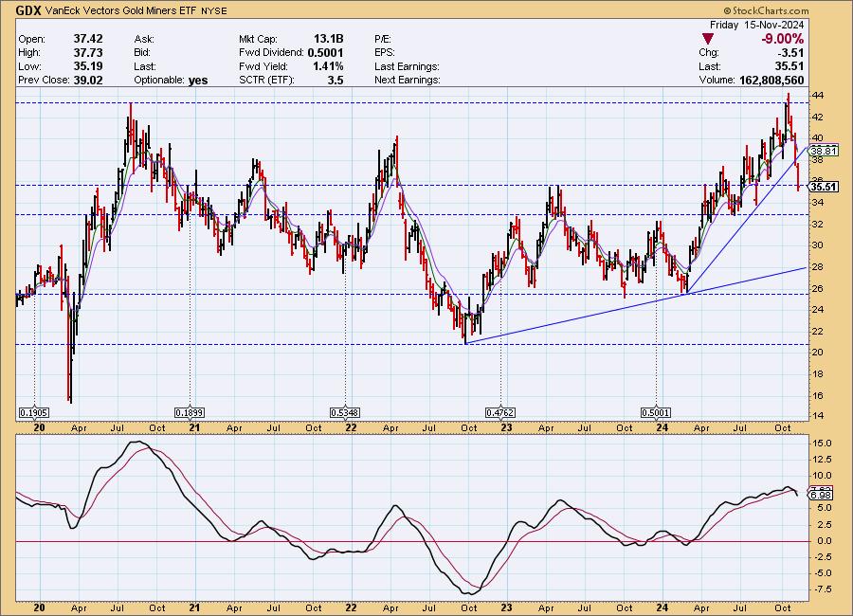Click the Optionable yes value
The image size is (853, 616).
click(x=198, y=80)
